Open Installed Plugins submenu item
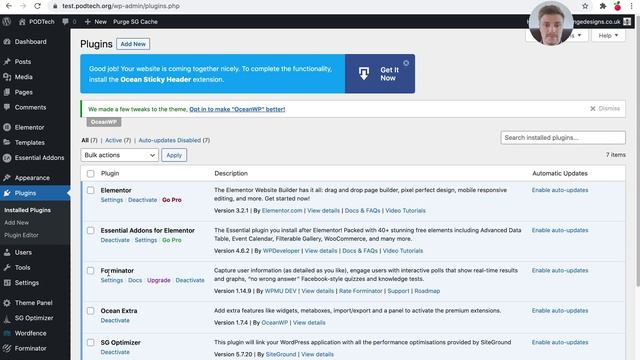The image size is (640, 360). 27,210
